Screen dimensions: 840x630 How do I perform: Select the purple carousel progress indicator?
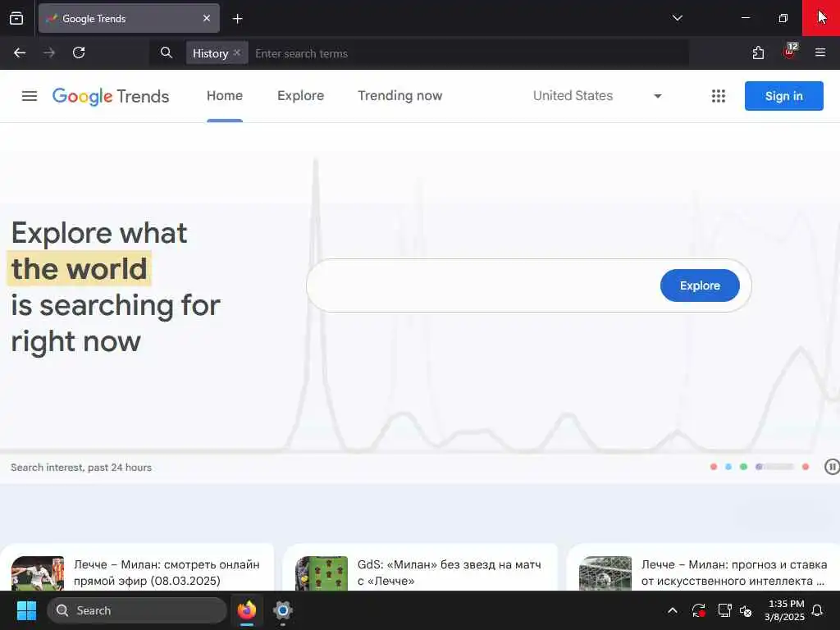coord(774,467)
